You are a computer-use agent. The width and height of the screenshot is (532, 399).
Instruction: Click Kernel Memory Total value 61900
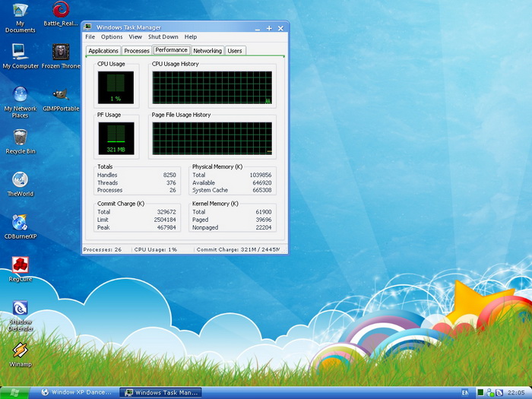coord(264,212)
